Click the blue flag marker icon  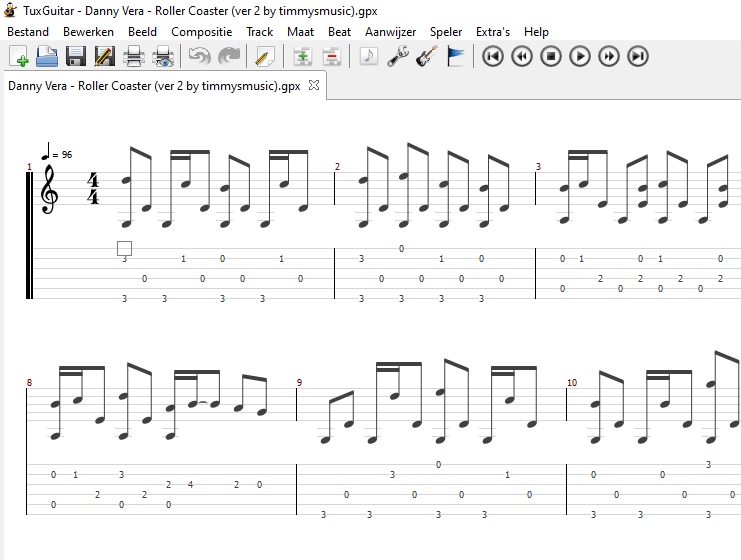pyautogui.click(x=456, y=56)
